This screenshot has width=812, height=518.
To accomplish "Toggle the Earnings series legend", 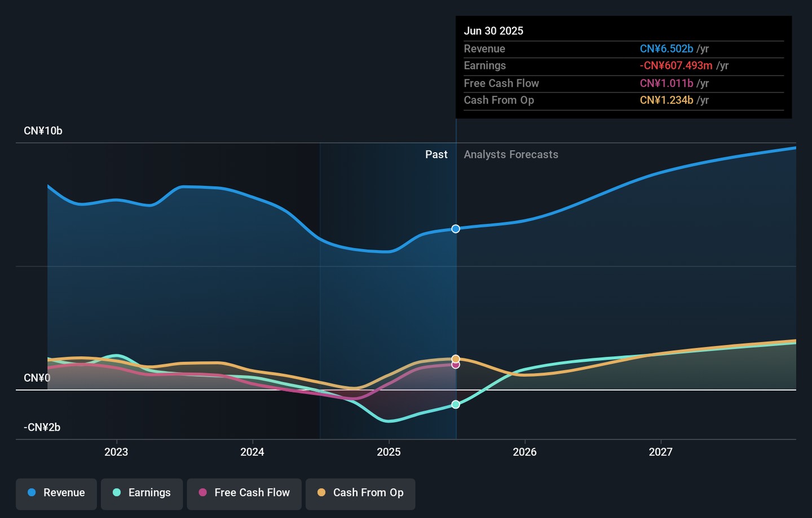I will 142,493.
